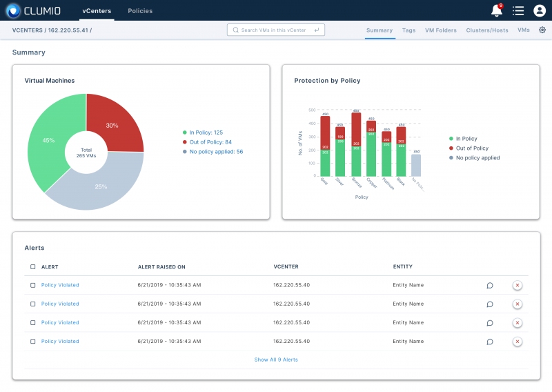Switch to the VM Folders tab

click(x=440, y=30)
